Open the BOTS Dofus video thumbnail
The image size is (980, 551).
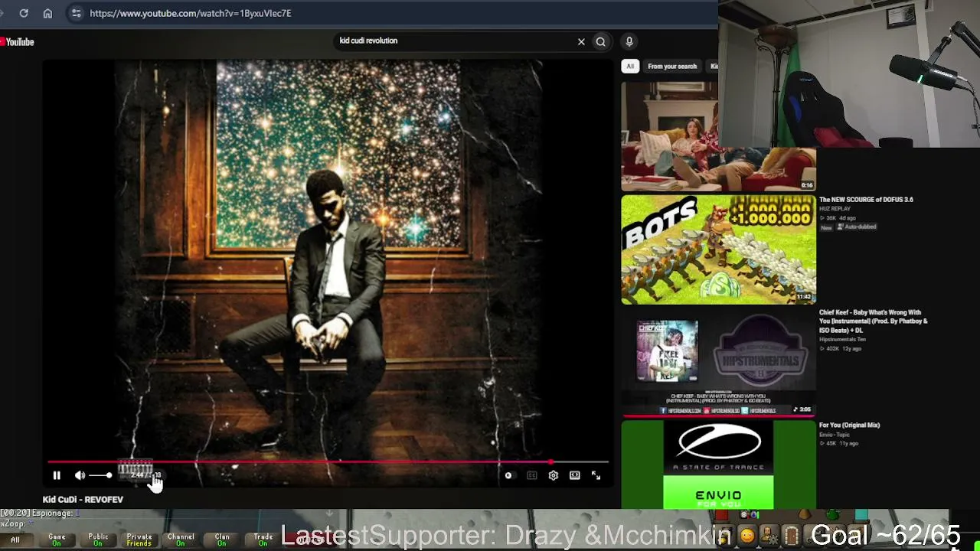coord(718,249)
